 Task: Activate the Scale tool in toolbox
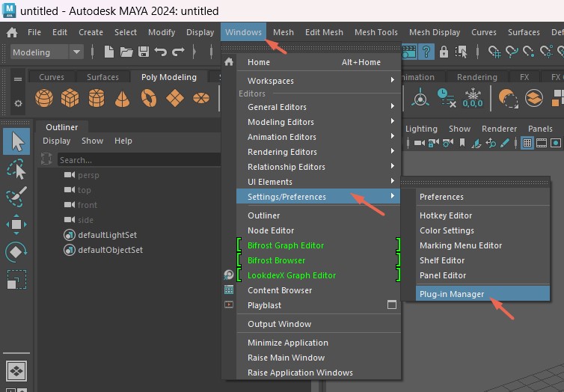[16, 280]
